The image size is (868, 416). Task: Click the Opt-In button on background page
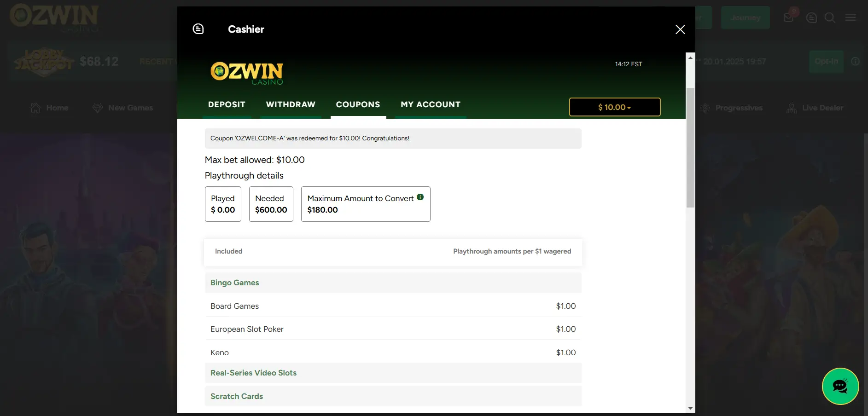(x=826, y=61)
